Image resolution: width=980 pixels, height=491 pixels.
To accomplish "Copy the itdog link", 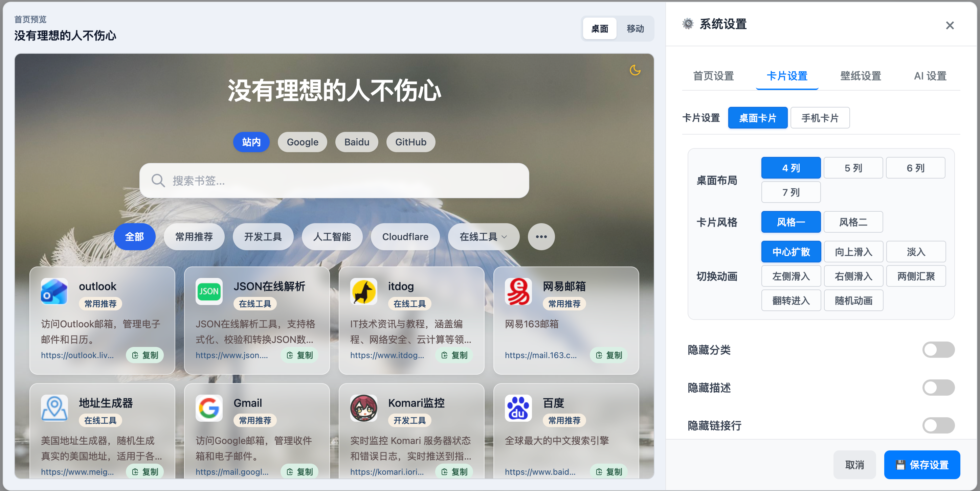I will point(454,355).
